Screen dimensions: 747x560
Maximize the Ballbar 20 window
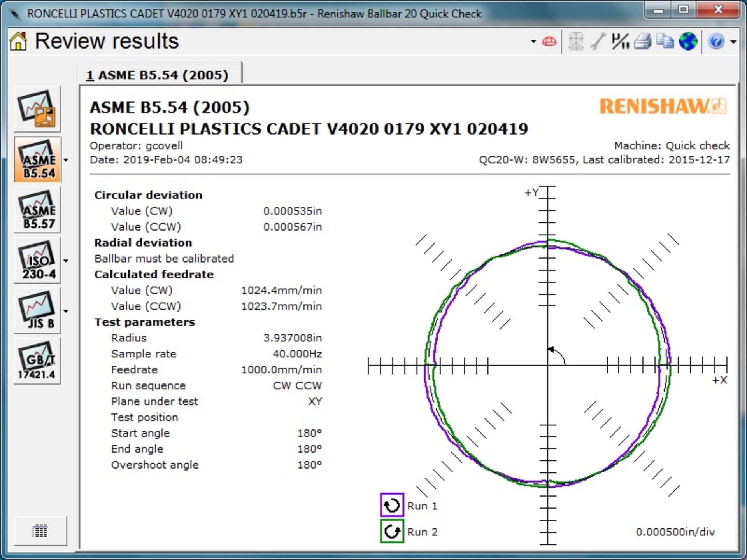click(684, 10)
